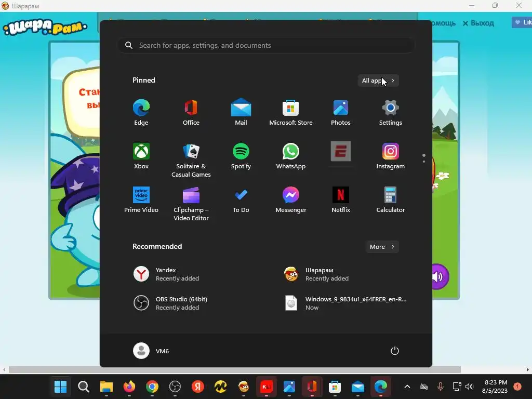Launch Messenger from pinned apps
The width and height of the screenshot is (532, 399).
[291, 200]
